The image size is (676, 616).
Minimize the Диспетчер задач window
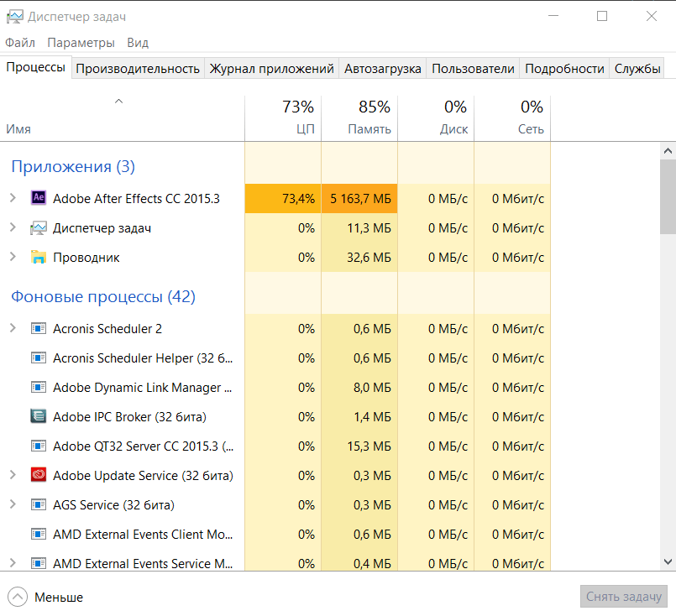[553, 17]
